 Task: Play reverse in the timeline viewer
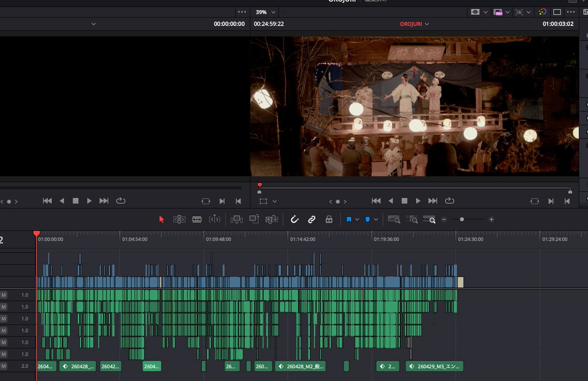tap(391, 201)
